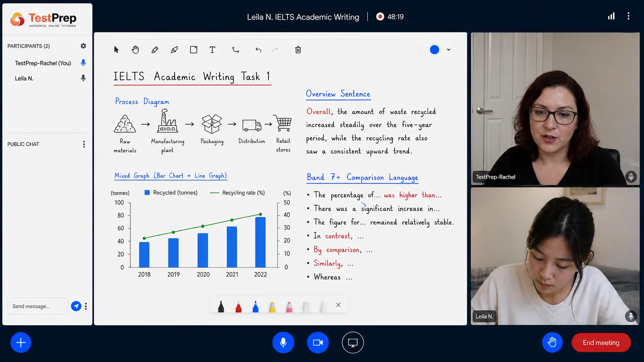Focus the Send message input field
The height and width of the screenshot is (362, 644).
(38, 306)
